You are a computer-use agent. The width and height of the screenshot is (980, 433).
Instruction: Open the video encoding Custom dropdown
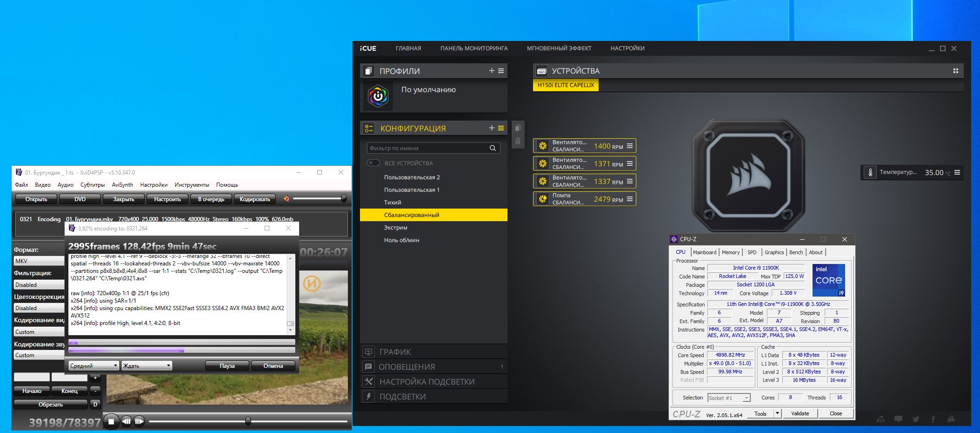point(39,332)
